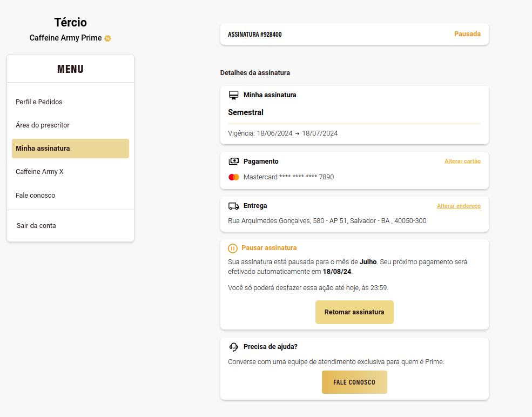This screenshot has width=532, height=417.
Task: Click the Pausada status label
Action: (467, 34)
